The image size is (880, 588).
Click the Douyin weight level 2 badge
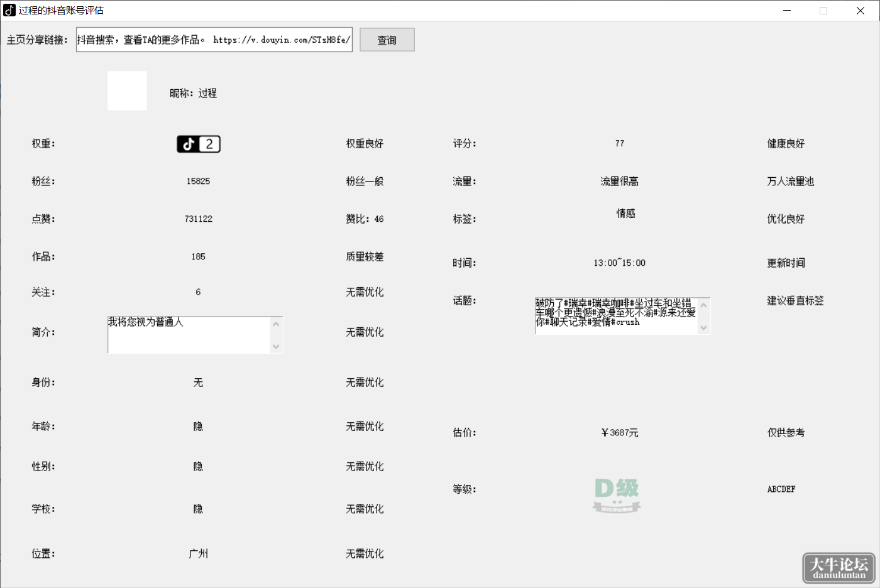pyautogui.click(x=199, y=144)
